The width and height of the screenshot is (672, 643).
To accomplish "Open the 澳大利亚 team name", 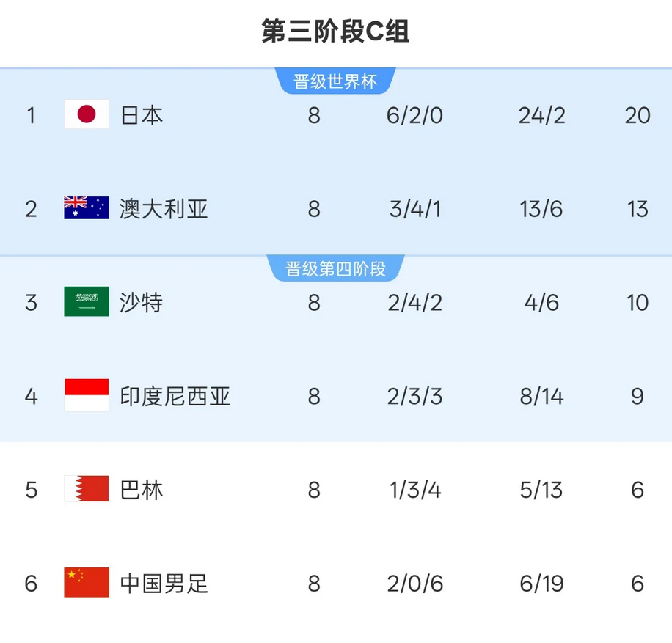I will click(164, 209).
